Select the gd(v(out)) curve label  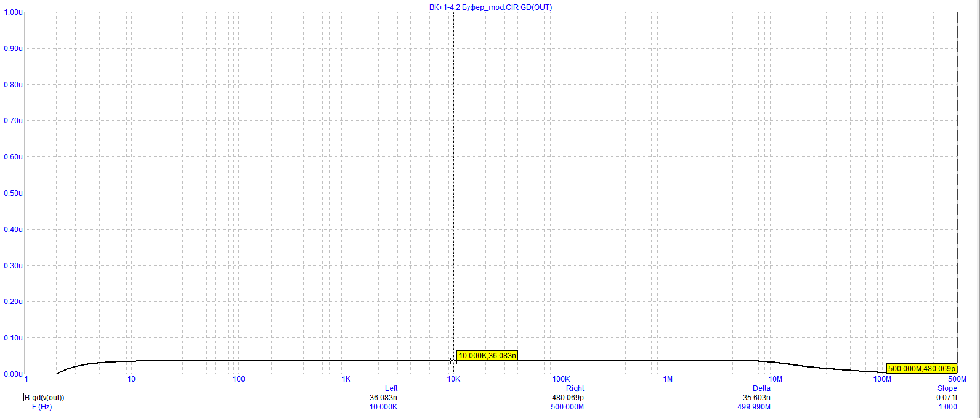(47, 398)
